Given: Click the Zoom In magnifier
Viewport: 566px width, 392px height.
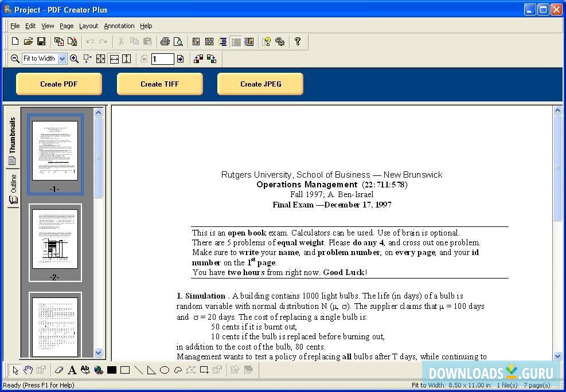Looking at the screenshot, I should tap(75, 58).
